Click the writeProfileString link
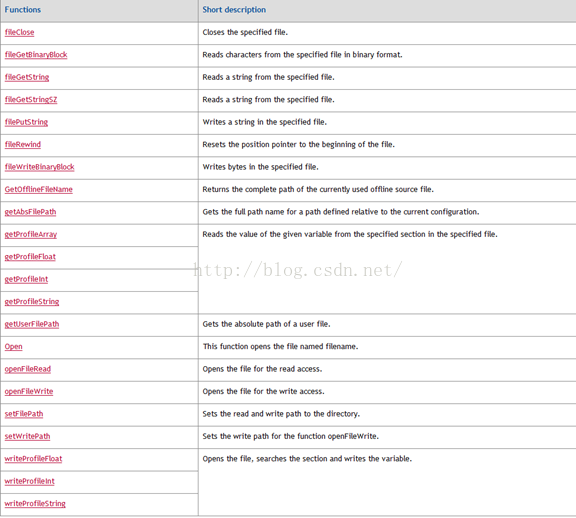Viewport: 576px width, 518px height. [x=35, y=503]
